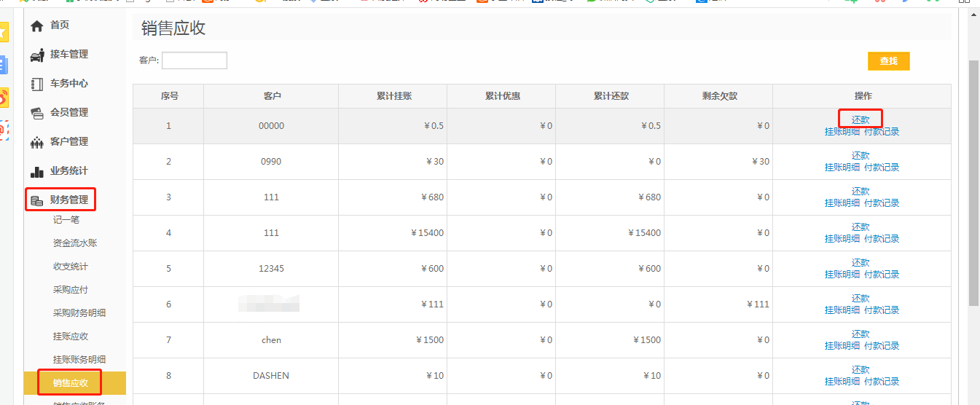The width and height of the screenshot is (980, 405).
Task: Click 还款 for customer 00000
Action: (861, 119)
